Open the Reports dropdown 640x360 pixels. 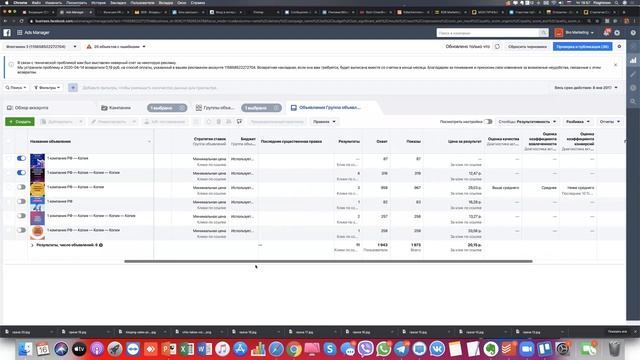tap(609, 122)
